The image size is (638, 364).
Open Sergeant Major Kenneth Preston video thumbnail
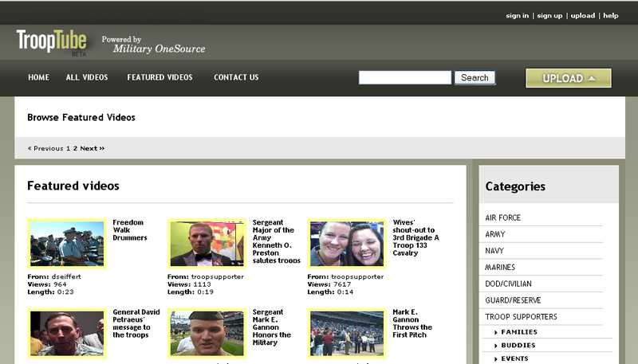207,244
